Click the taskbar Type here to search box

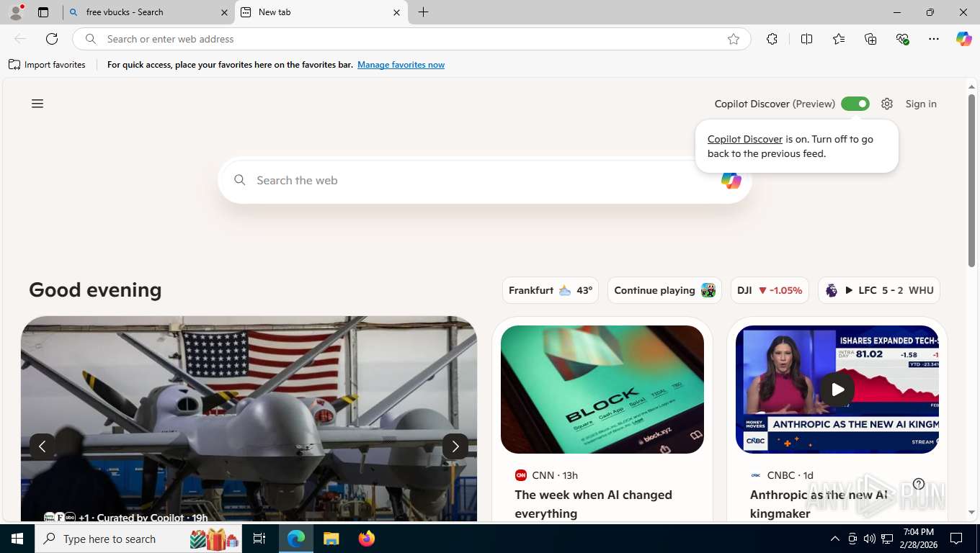point(140,539)
